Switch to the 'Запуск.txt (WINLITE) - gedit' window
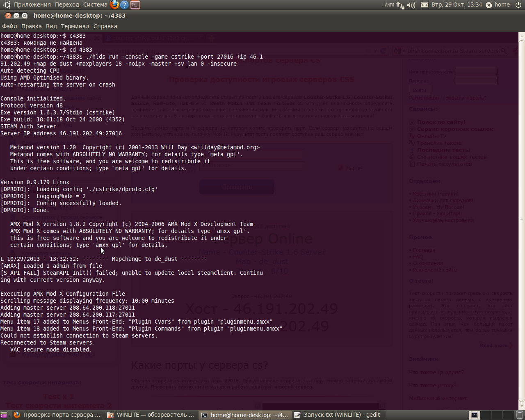 [x=338, y=415]
